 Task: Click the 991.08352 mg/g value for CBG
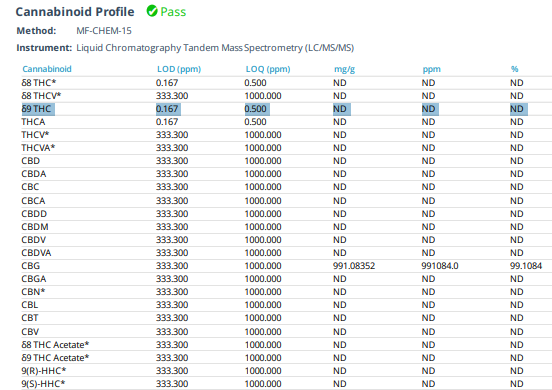pyautogui.click(x=354, y=266)
